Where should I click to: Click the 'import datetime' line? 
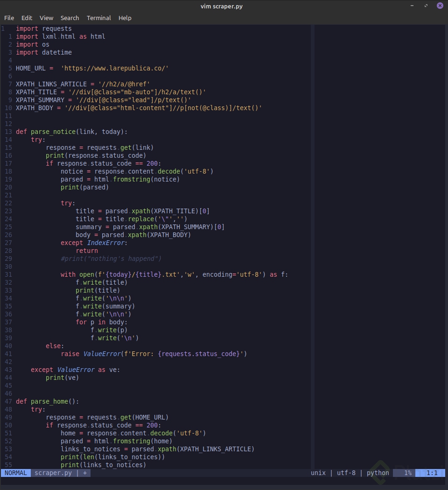click(44, 52)
